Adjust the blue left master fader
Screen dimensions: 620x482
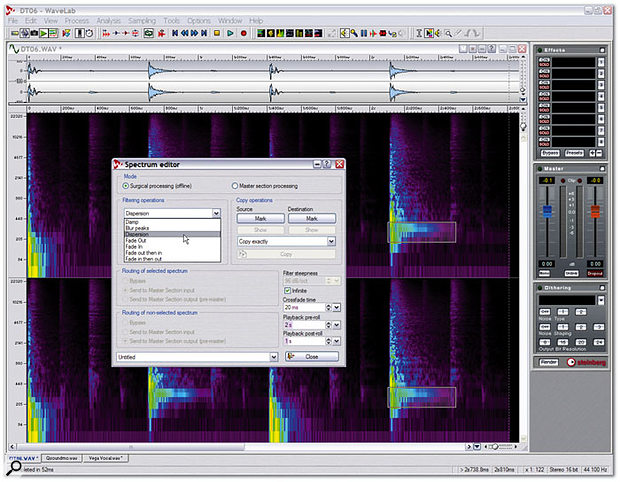(547, 212)
